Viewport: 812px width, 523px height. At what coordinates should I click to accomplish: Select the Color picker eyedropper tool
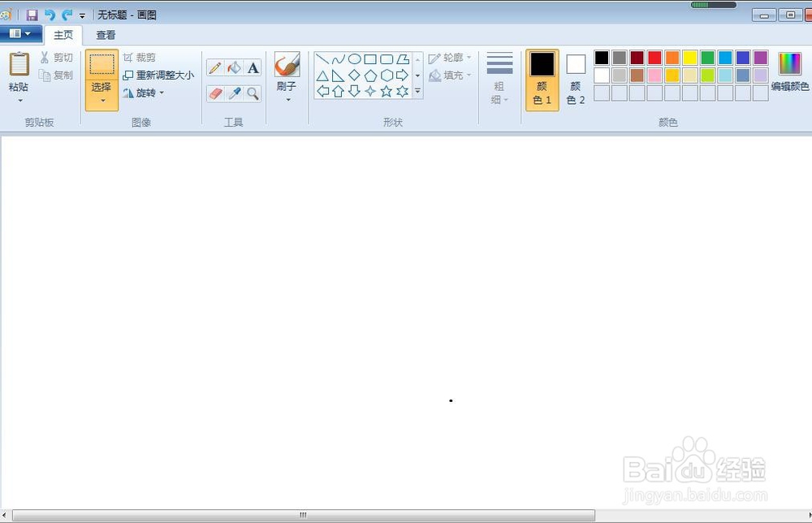coord(234,93)
